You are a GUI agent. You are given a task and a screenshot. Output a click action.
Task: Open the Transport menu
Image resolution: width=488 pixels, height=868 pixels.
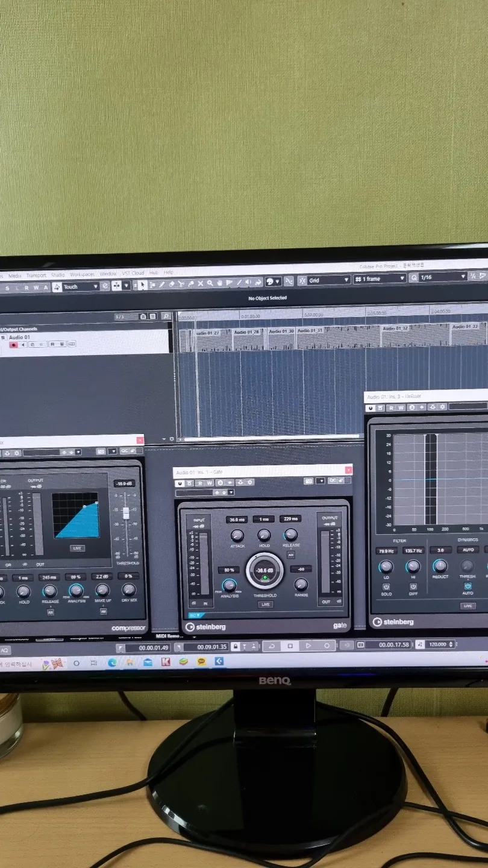(36, 275)
